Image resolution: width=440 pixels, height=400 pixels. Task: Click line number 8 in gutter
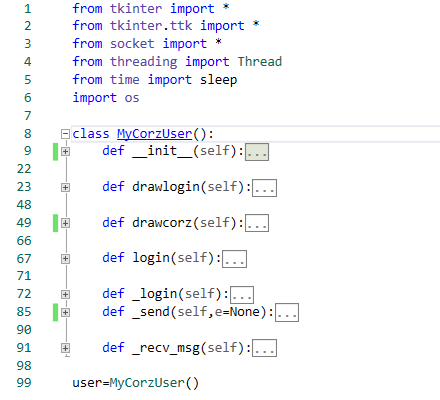coord(28,134)
